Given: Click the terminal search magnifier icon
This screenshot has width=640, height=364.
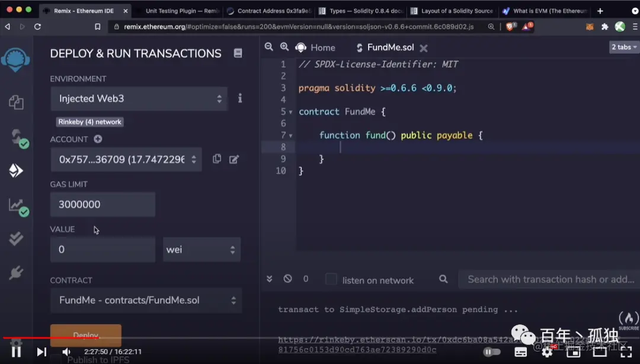Looking at the screenshot, I should [443, 279].
